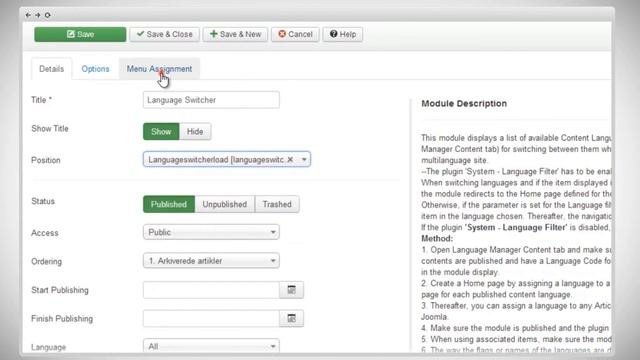Click the 'Ordering' field label
The width and height of the screenshot is (640, 360).
(x=46, y=262)
